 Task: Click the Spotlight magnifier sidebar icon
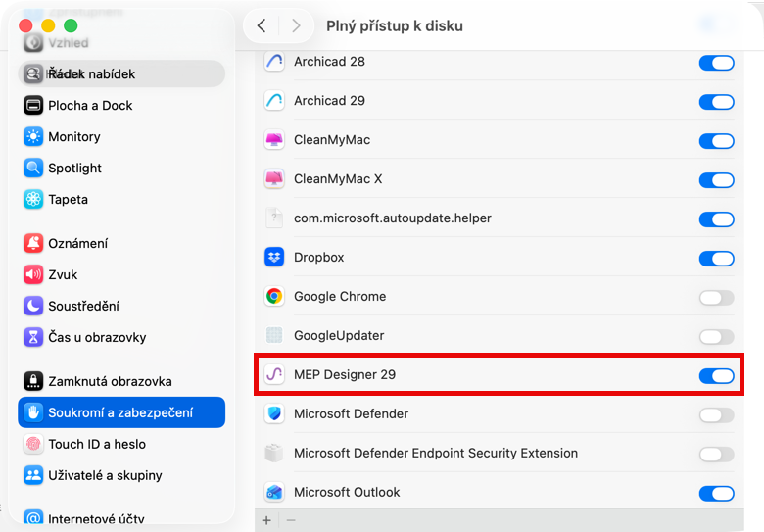[x=33, y=169]
